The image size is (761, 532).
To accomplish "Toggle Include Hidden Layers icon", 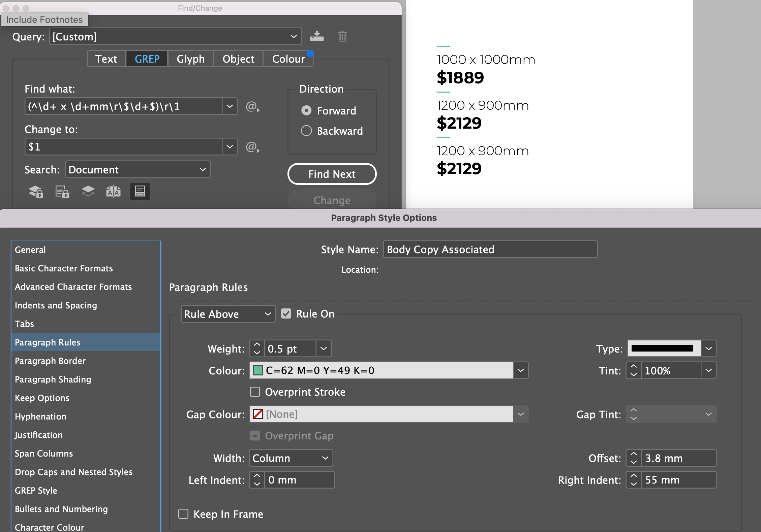I will coord(88,192).
